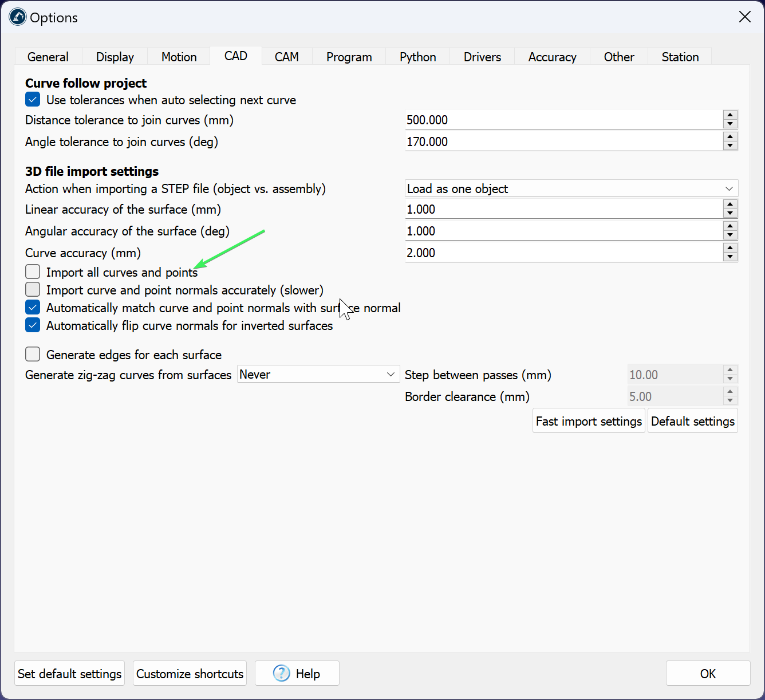Go to the Accuracy tab

552,57
